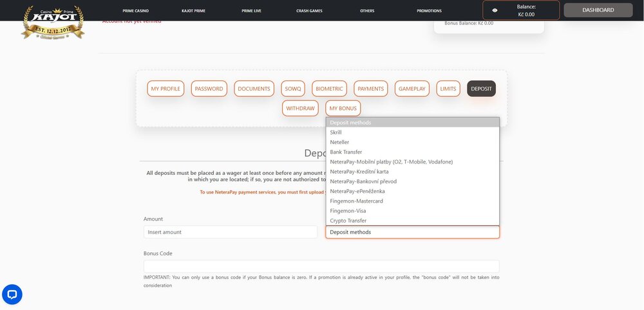Open the Prime Casino menu
Image resolution: width=644 pixels, height=310 pixels.
pos(135,11)
